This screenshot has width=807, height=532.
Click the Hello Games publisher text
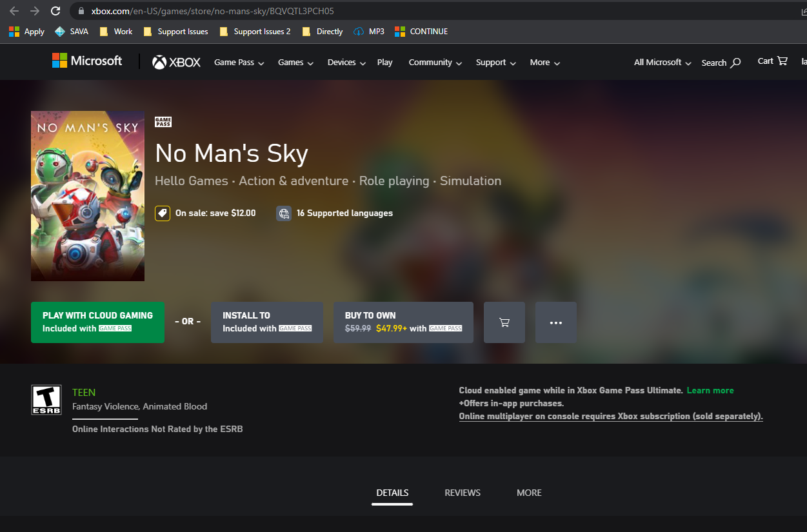pos(192,181)
